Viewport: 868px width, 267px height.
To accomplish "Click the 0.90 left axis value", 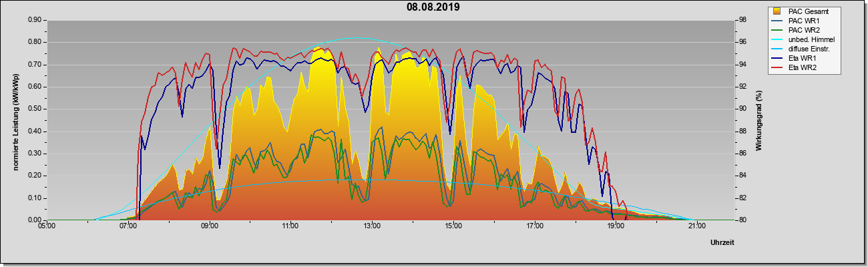I will click(35, 20).
